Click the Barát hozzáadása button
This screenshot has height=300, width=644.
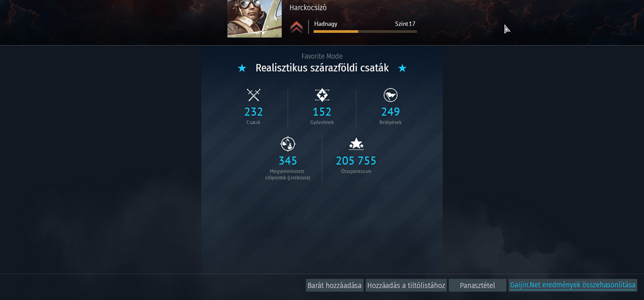335,285
